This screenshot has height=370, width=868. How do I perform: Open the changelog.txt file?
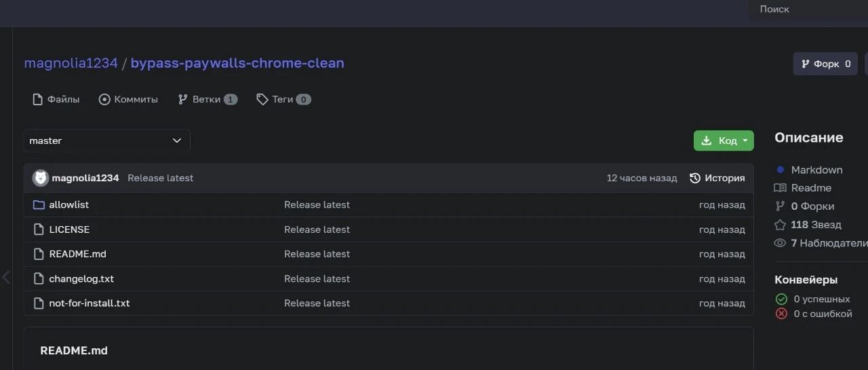[x=81, y=279]
